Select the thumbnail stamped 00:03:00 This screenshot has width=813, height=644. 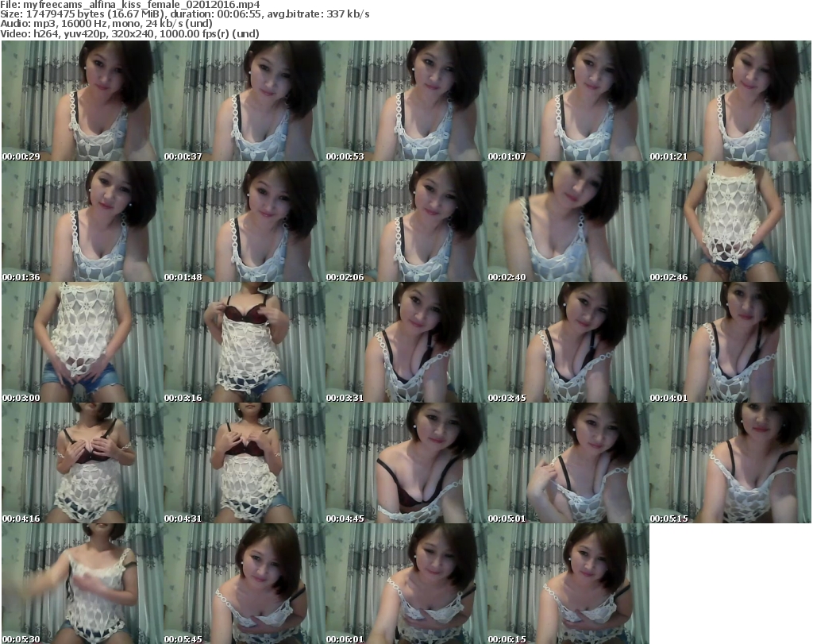83,342
